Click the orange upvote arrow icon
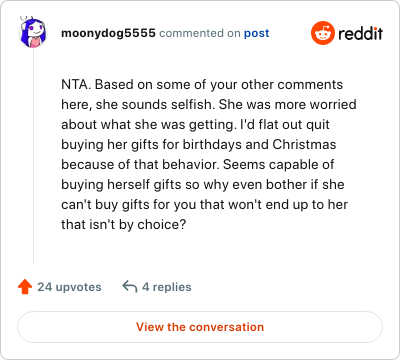400x360 pixels. 25,287
